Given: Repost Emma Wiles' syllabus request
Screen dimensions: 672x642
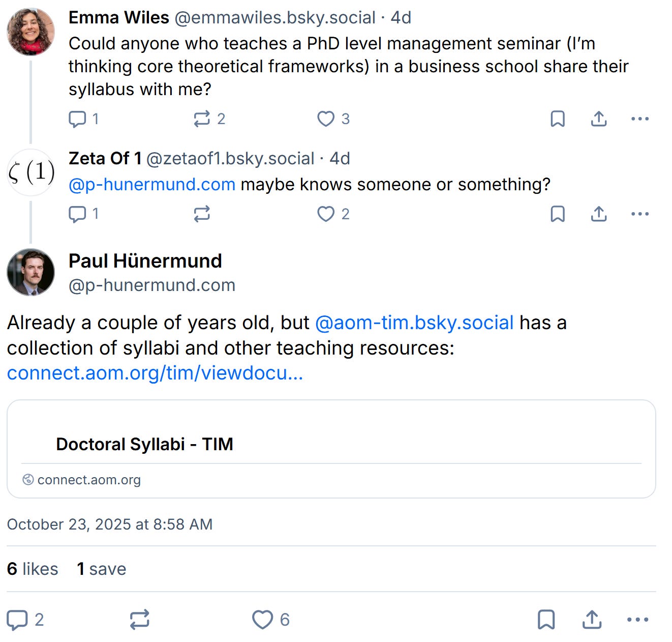Looking at the screenshot, I should 202,119.
